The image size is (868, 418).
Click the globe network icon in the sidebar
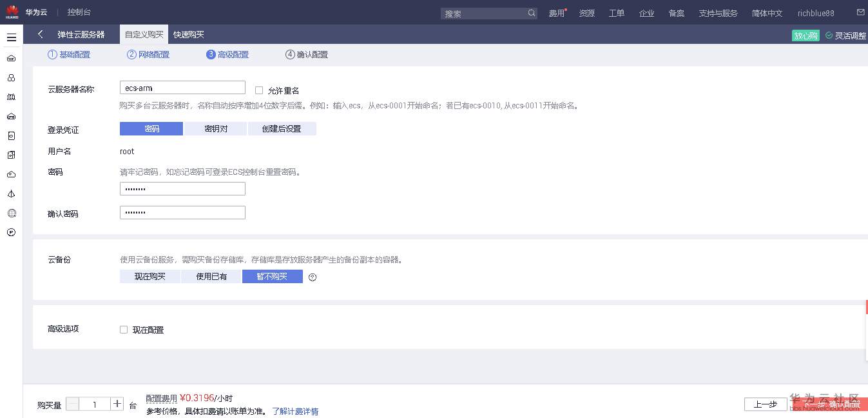click(11, 213)
